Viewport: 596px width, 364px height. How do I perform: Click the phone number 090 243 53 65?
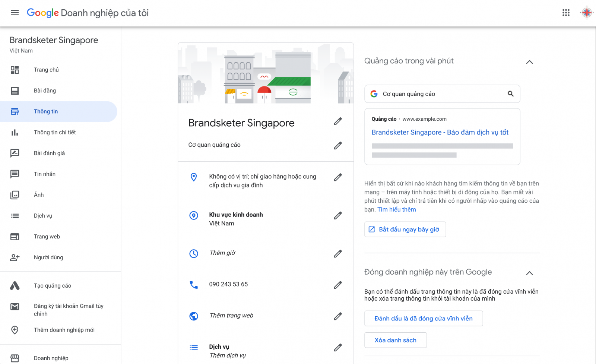(228, 284)
